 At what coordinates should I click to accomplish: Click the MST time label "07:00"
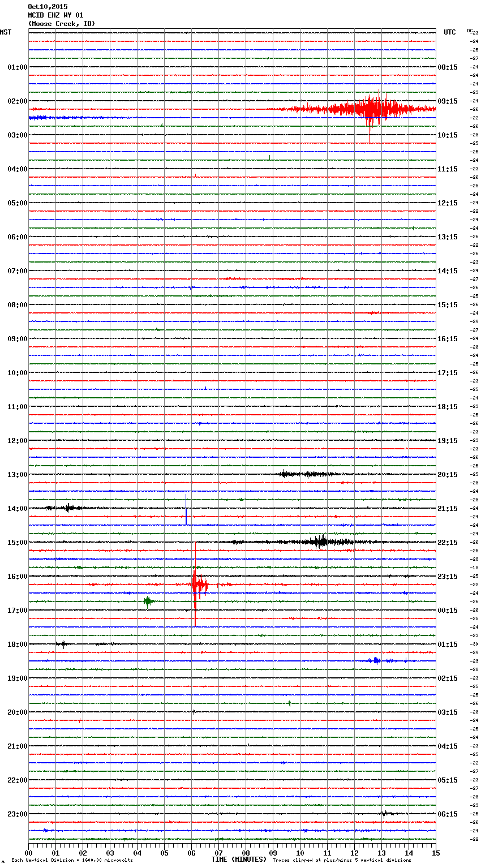[18, 270]
